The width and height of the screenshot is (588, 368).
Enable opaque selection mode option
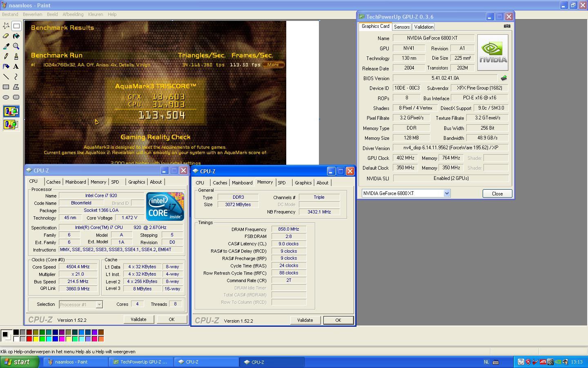click(11, 111)
